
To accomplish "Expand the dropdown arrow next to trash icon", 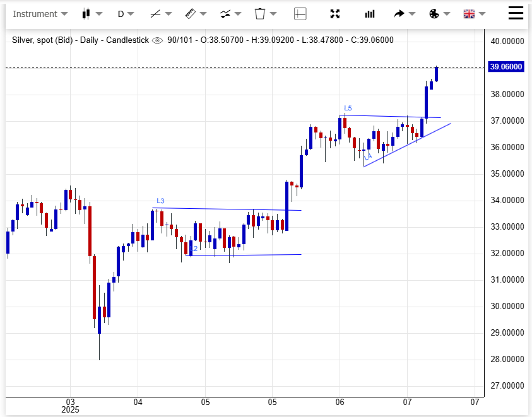I will pos(273,14).
